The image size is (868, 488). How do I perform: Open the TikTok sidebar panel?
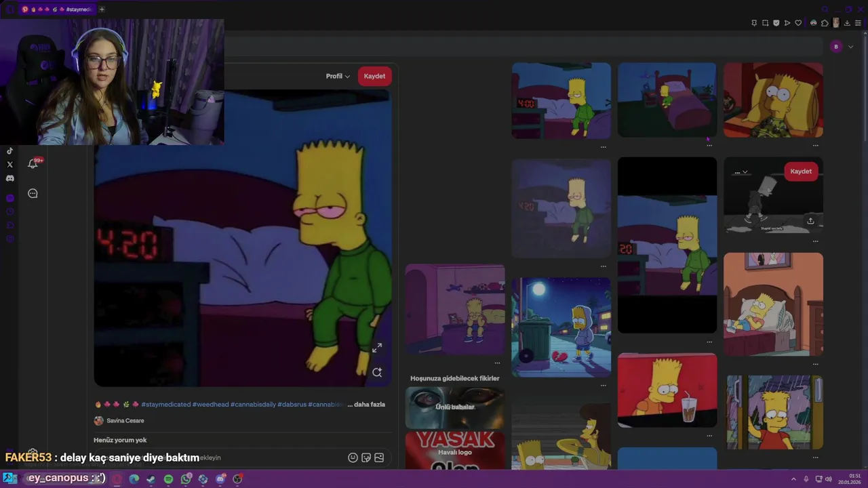[9, 151]
